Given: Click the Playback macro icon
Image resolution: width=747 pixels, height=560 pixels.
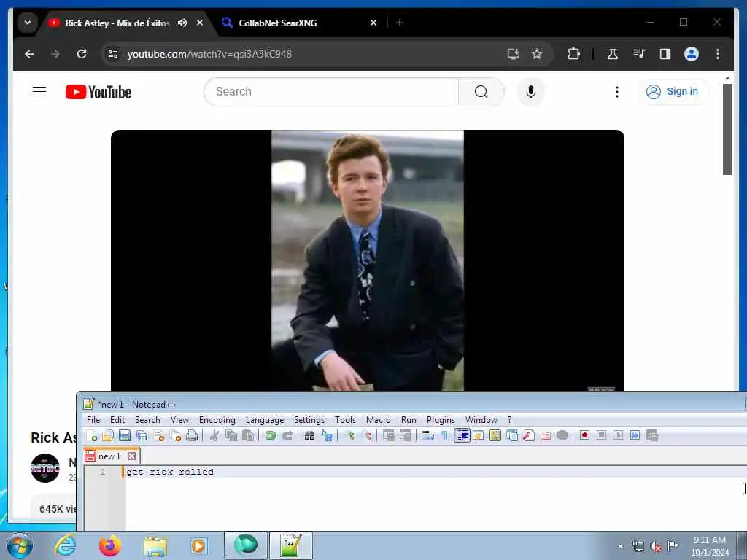Looking at the screenshot, I should tap(618, 435).
